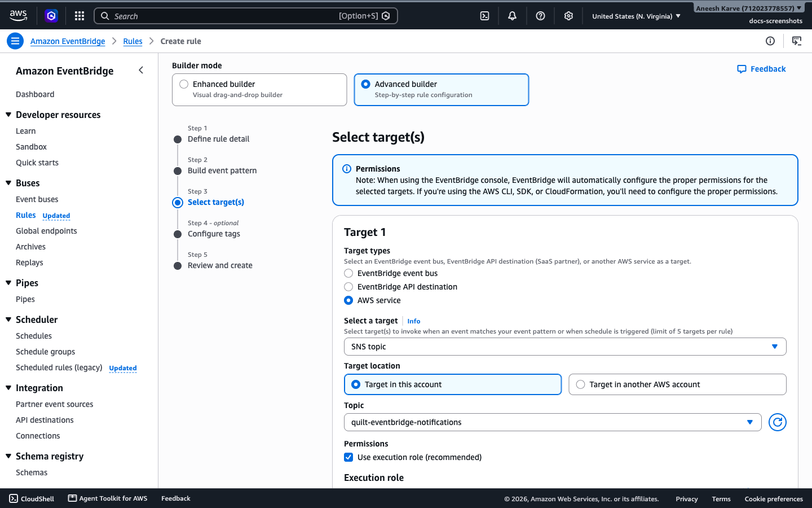This screenshot has height=508, width=812.
Task: Open the settings gear in top bar
Action: 568,16
